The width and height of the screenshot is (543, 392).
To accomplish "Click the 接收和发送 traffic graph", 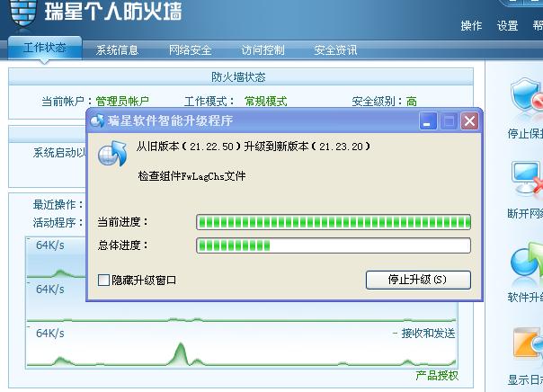I will tap(242, 346).
